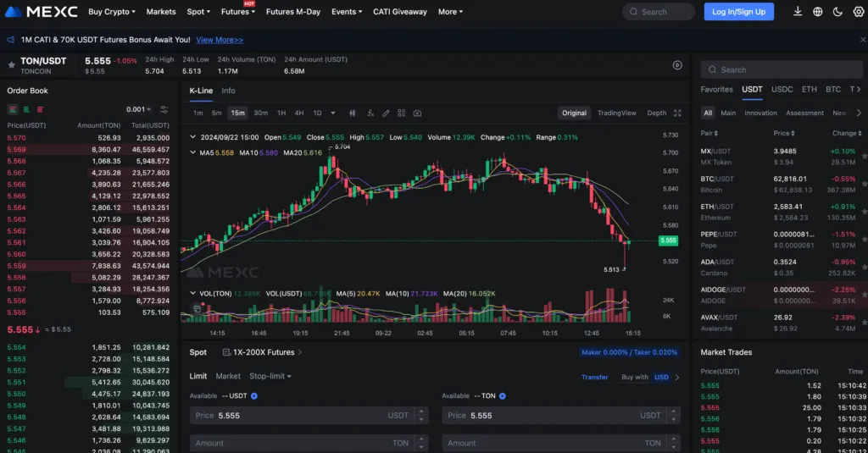Open the View More link in banner

click(x=220, y=40)
